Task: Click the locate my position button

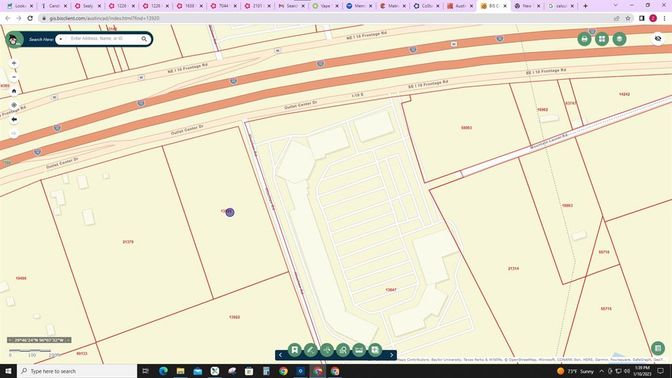Action: point(14,105)
